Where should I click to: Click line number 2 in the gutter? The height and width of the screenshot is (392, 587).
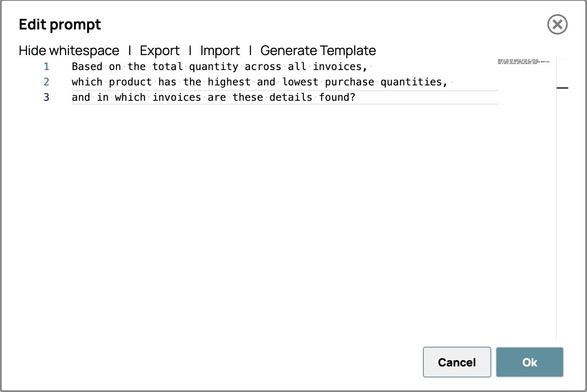tap(46, 82)
